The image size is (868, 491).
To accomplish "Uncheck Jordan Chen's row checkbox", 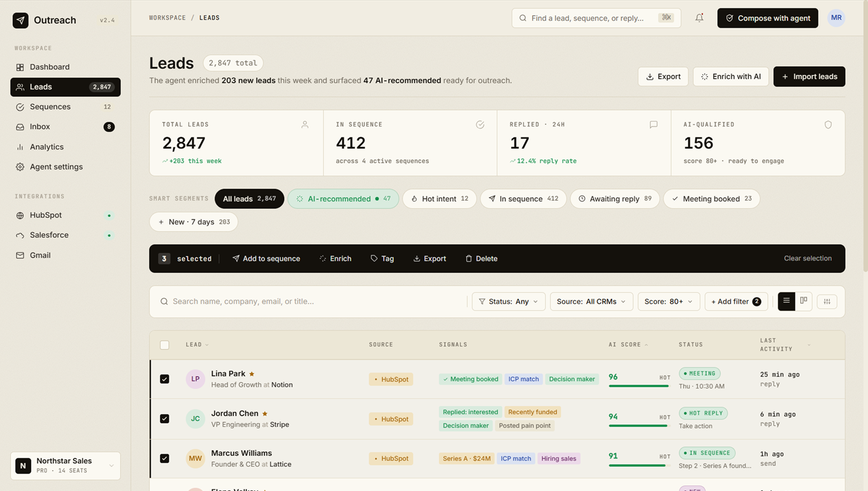I will (x=165, y=419).
